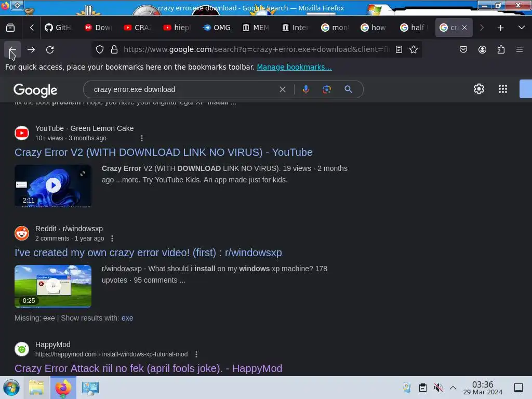Image resolution: width=532 pixels, height=399 pixels.
Task: Click the URL address bar
Action: point(256,49)
